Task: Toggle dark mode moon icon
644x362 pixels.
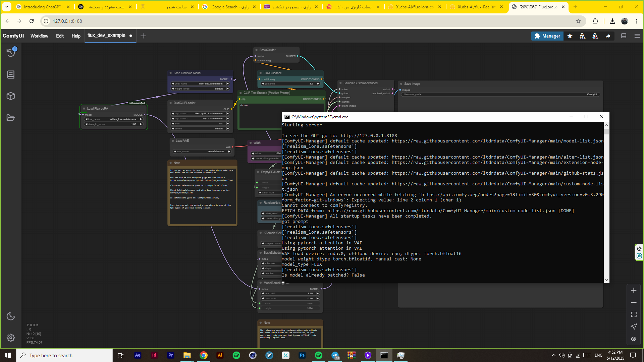Action: pos(11,316)
